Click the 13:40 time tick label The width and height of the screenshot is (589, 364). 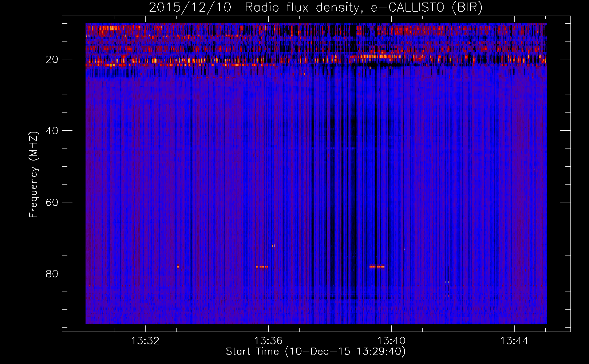pos(391,341)
